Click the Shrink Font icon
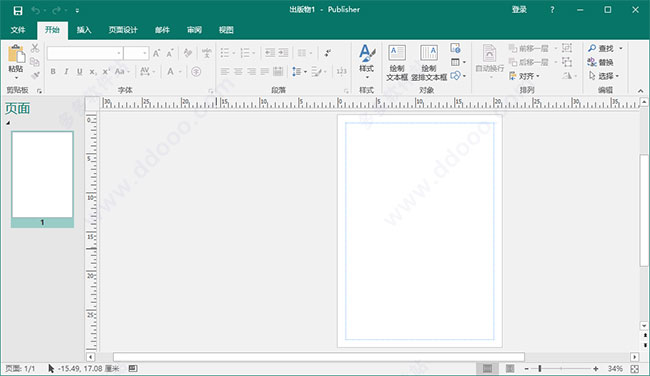This screenshot has width=650, height=376. (170, 53)
